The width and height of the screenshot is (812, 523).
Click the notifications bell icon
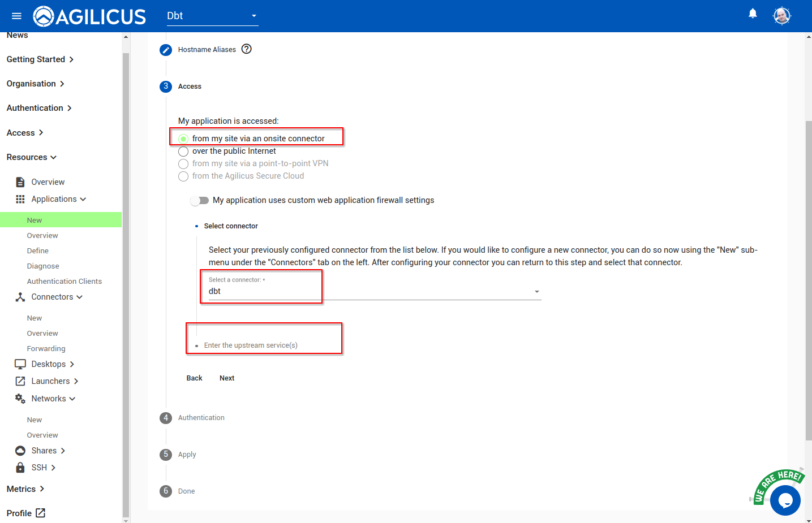[753, 14]
